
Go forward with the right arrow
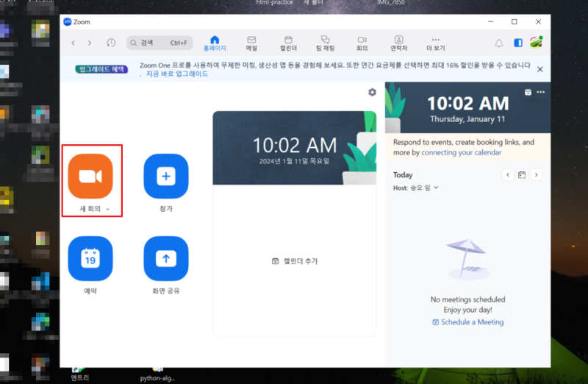pos(90,43)
